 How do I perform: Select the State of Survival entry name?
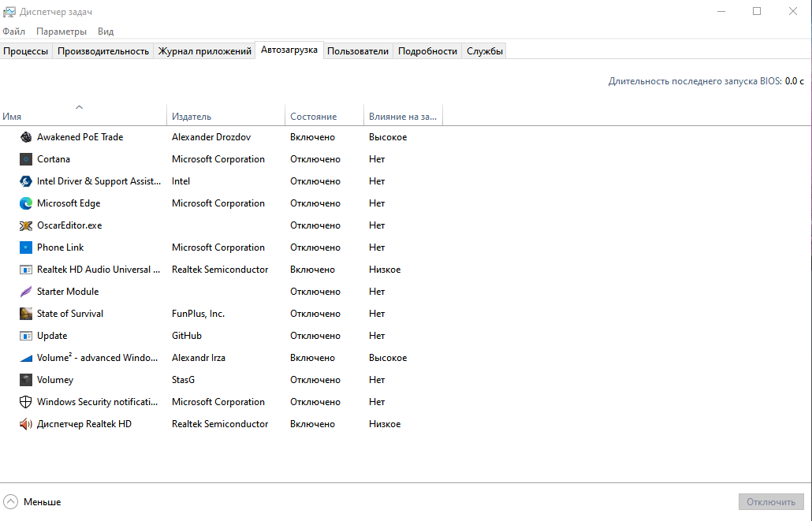tap(70, 314)
